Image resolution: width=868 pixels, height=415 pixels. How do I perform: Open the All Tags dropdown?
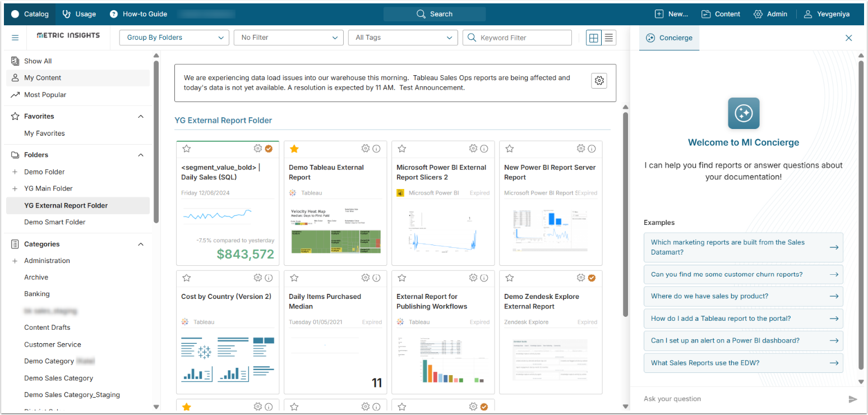click(x=403, y=38)
